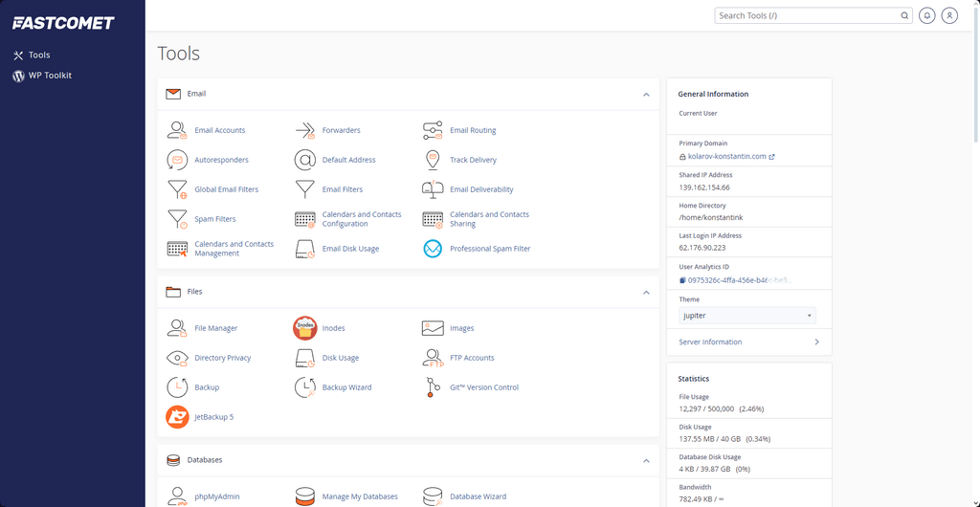Open the JetBackup 5 icon

point(177,417)
